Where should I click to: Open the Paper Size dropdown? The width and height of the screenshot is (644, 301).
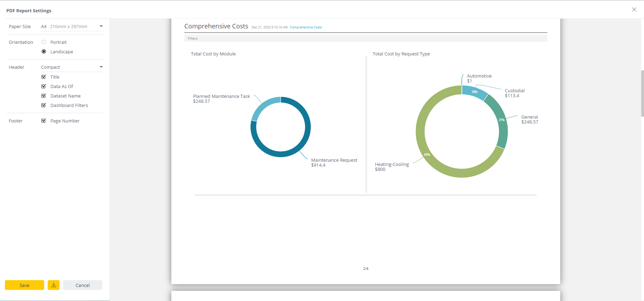(x=72, y=26)
